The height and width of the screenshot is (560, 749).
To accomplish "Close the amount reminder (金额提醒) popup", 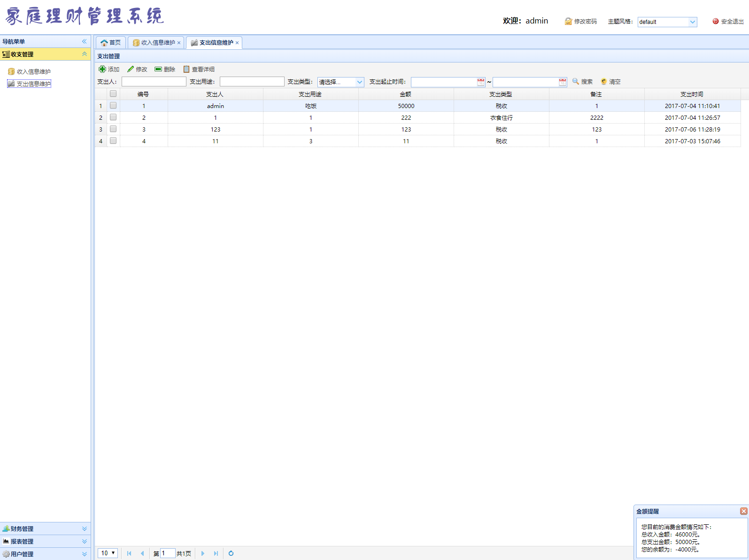I will (x=743, y=511).
